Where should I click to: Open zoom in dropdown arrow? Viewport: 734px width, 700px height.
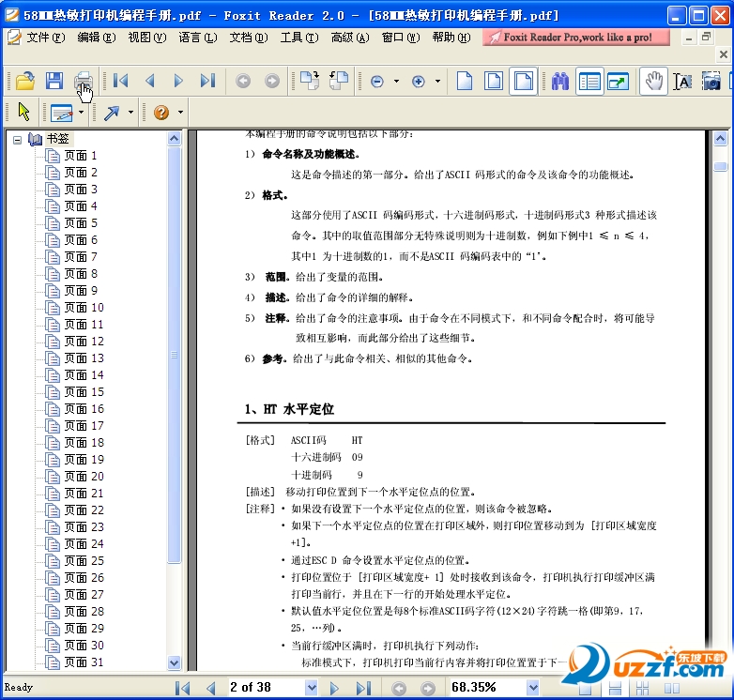437,82
